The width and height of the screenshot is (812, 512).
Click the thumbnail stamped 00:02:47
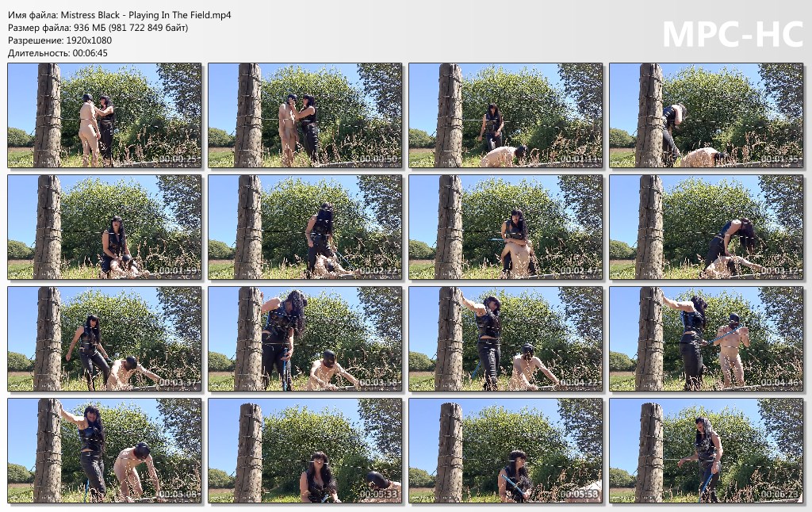[505, 227]
